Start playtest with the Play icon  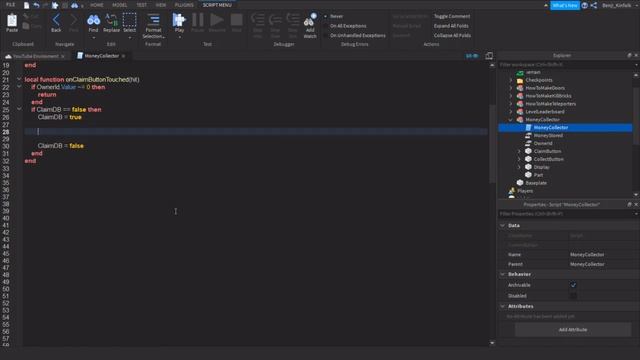[x=179, y=20]
